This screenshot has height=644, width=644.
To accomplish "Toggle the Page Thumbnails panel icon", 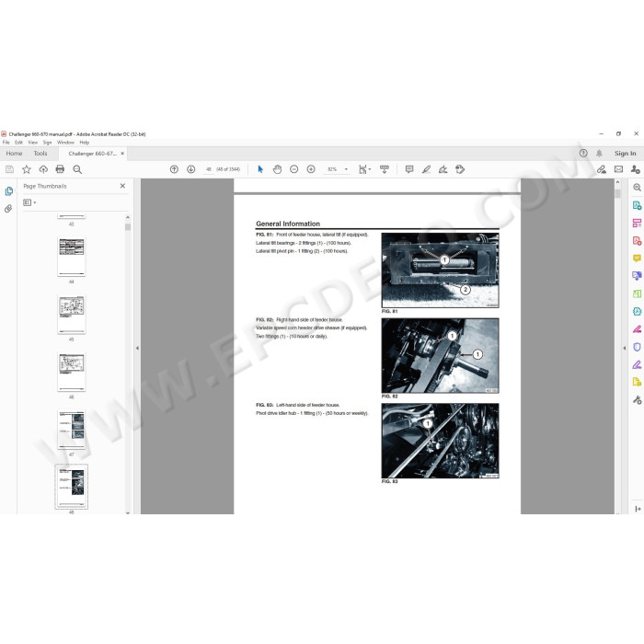I will click(x=8, y=191).
